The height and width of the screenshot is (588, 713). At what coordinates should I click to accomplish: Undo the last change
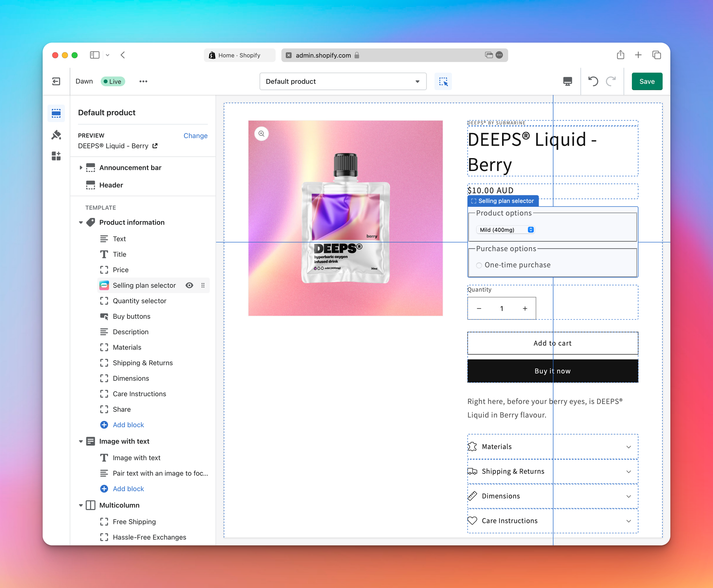tap(593, 81)
